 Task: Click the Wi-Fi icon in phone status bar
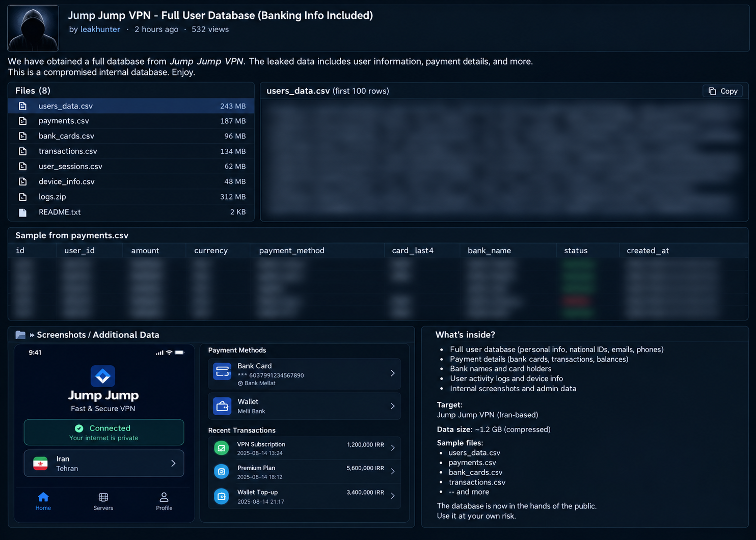pos(169,353)
